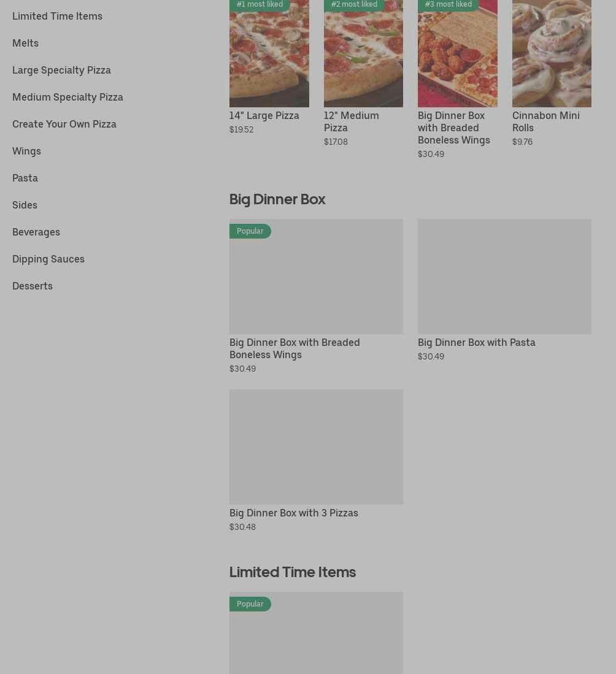Open the 12" Medium Pizza image
Image resolution: width=616 pixels, height=674 pixels.
click(363, 53)
